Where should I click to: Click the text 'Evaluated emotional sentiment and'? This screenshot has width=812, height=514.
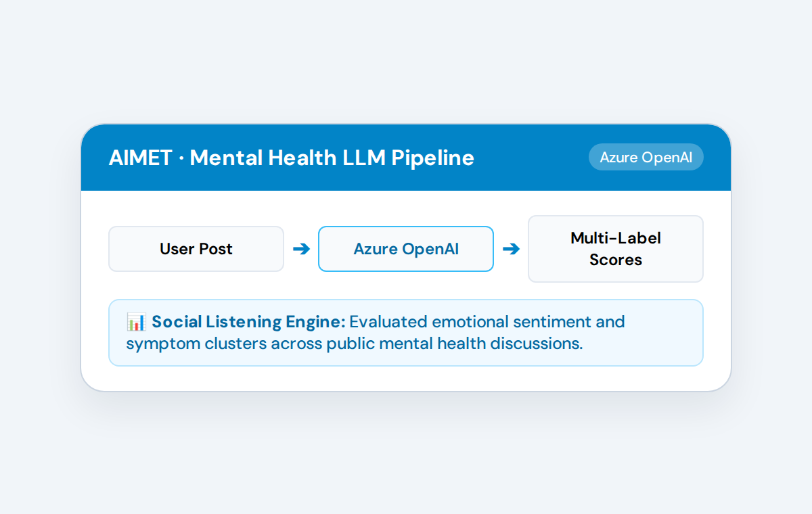click(x=487, y=322)
